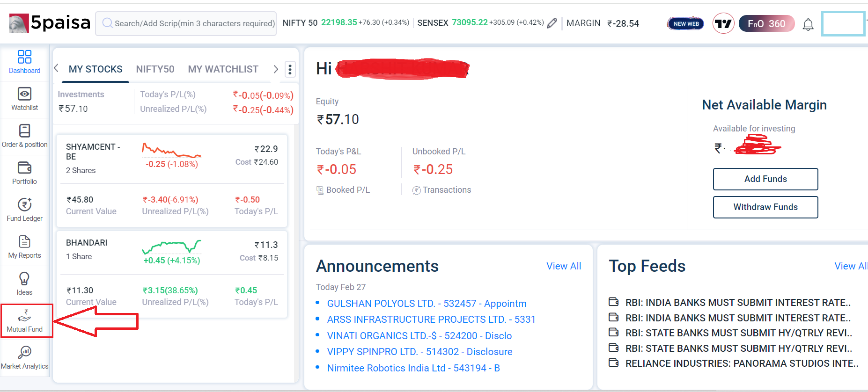The width and height of the screenshot is (868, 392).
Task: Open the Booked P/L link
Action: 348,190
